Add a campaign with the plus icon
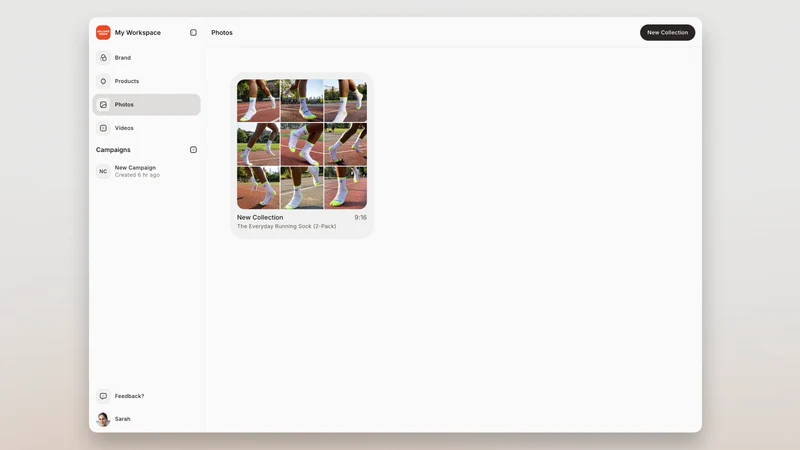The height and width of the screenshot is (450, 800). click(193, 150)
